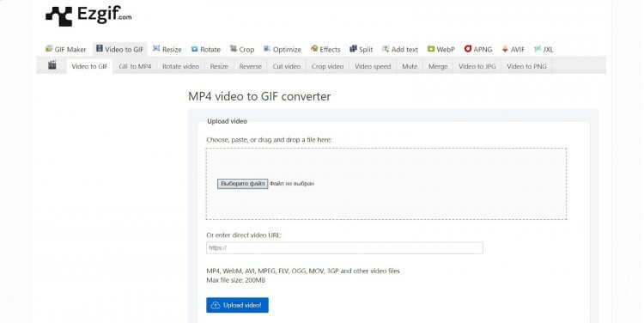This screenshot has width=644, height=323.
Task: Click the Split tool icon
Action: 353,48
